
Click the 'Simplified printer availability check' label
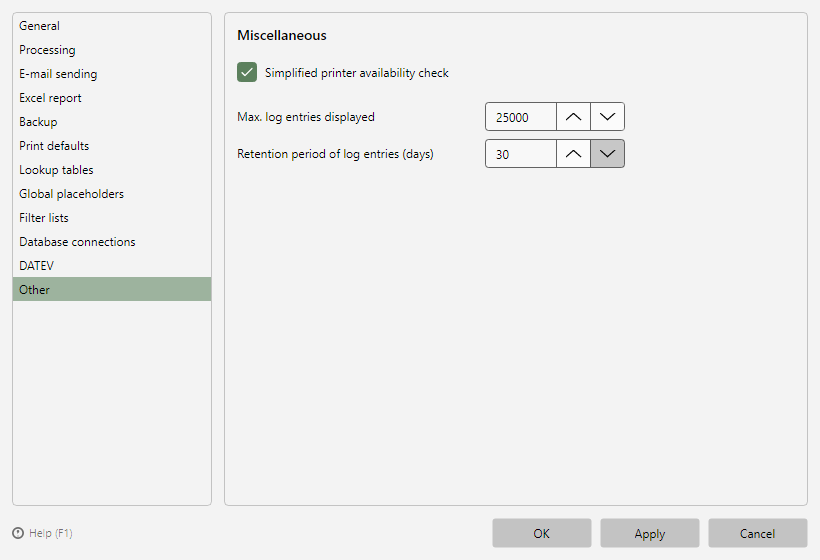point(357,73)
